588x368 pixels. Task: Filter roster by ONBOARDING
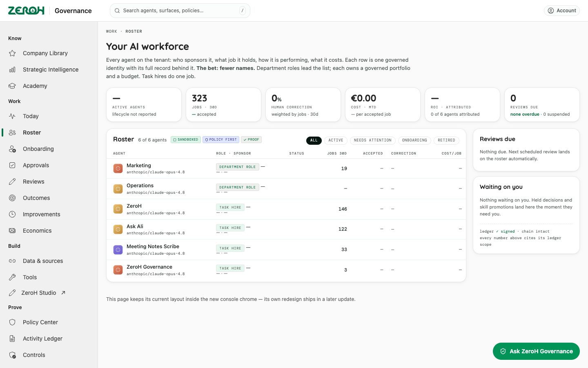414,140
